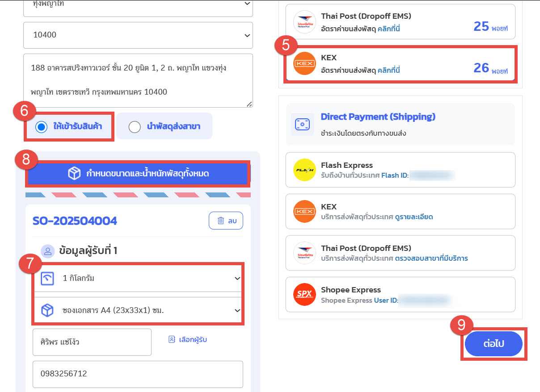
Task: Click the order number SO-202504004
Action: point(75,221)
